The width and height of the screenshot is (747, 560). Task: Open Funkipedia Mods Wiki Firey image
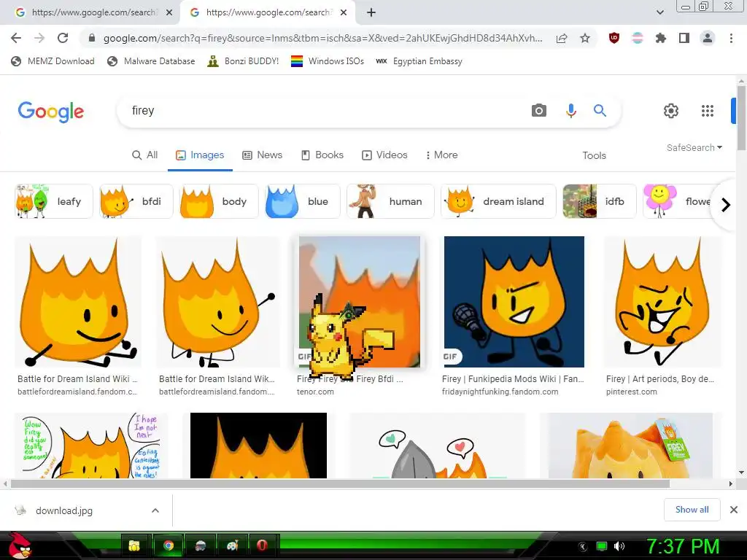[514, 302]
